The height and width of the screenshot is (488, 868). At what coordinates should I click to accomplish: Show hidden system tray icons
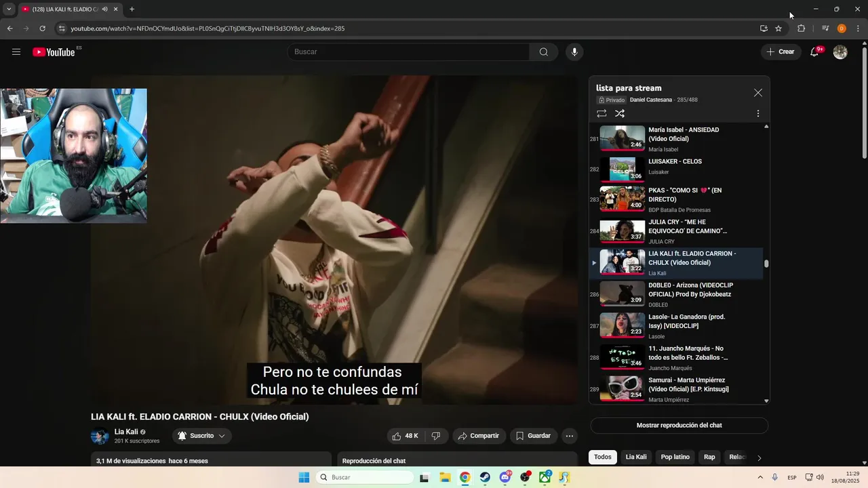pos(759,477)
